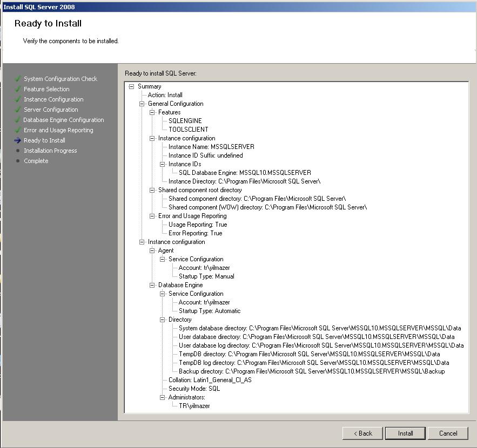The image size is (477, 448).
Task: Collapse Service Configuration under Agent
Action: click(163, 259)
